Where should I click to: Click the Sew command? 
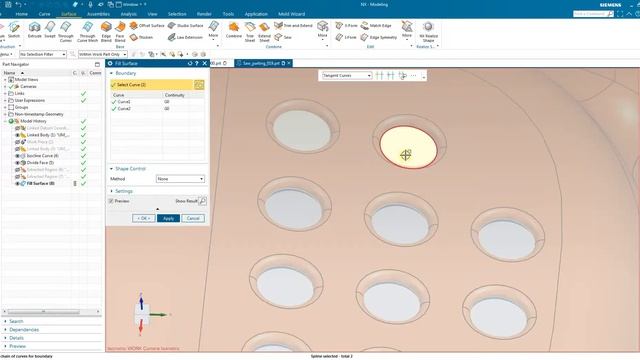pyautogui.click(x=283, y=37)
